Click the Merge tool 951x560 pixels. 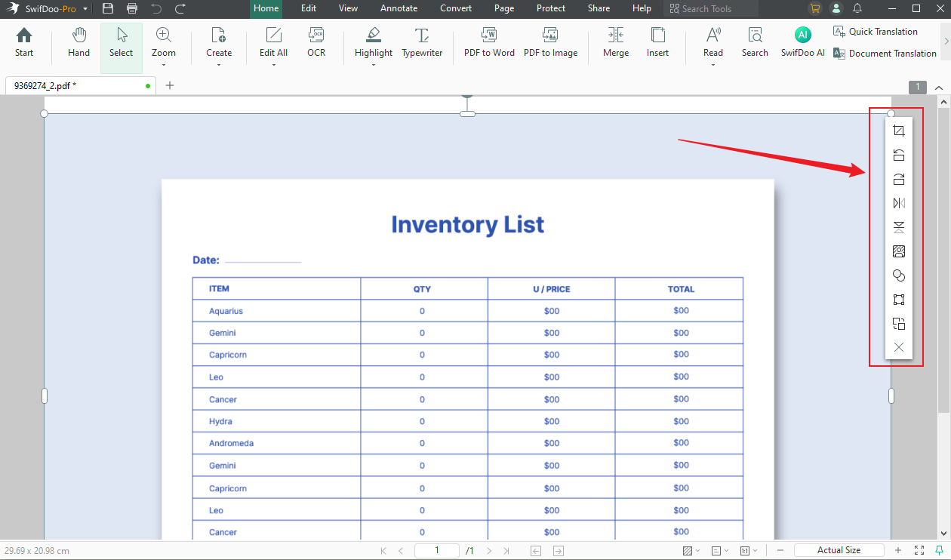point(616,42)
